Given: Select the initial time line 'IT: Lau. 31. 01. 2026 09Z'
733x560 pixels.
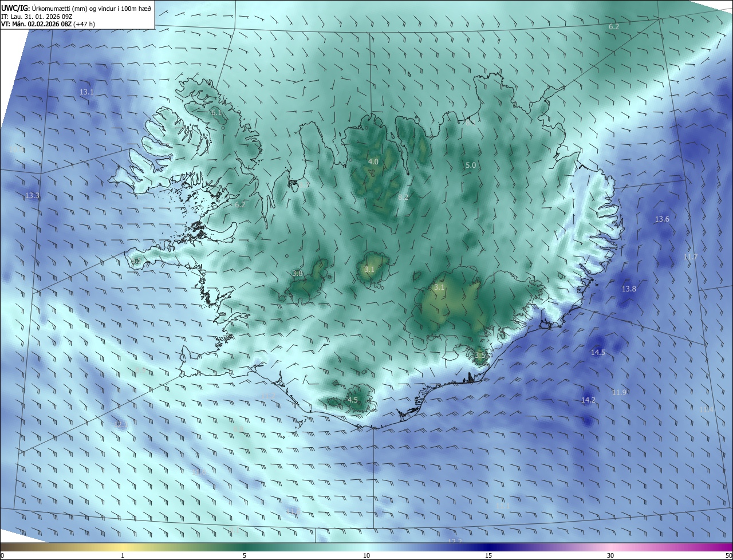Looking at the screenshot, I should tap(37, 17).
